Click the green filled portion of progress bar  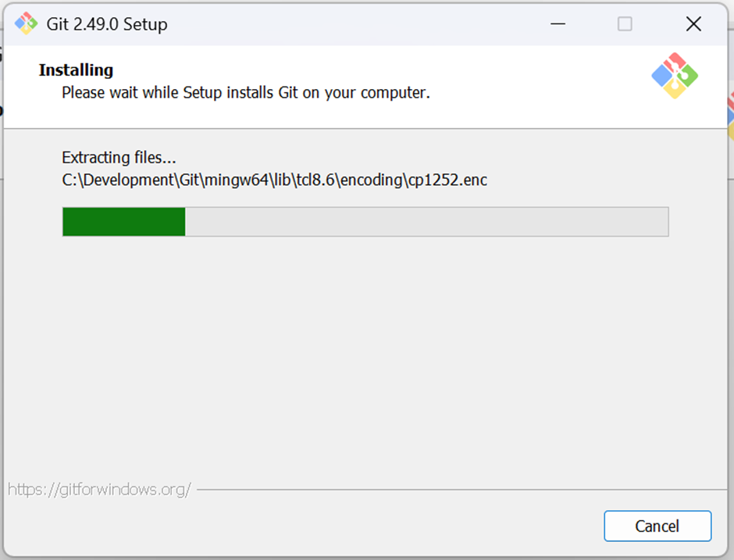click(124, 222)
